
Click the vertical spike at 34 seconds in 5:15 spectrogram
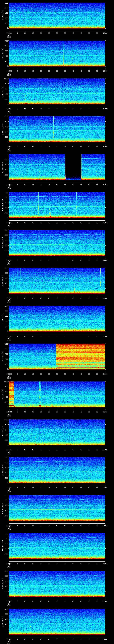click(64, 54)
